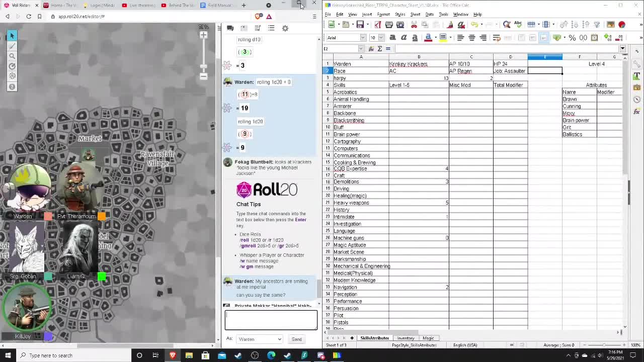Open the Calc Tools menu
Viewport: 644px width, 362px height.
pos(443,15)
